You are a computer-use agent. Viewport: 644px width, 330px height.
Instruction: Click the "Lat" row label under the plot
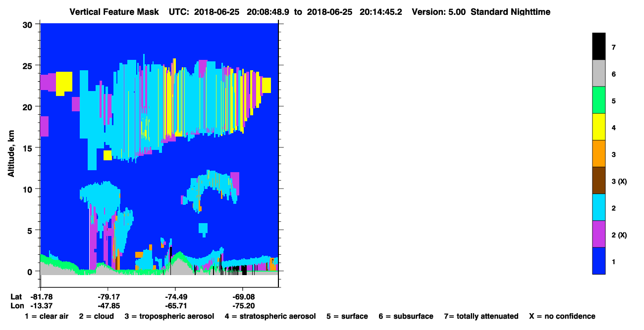16,297
